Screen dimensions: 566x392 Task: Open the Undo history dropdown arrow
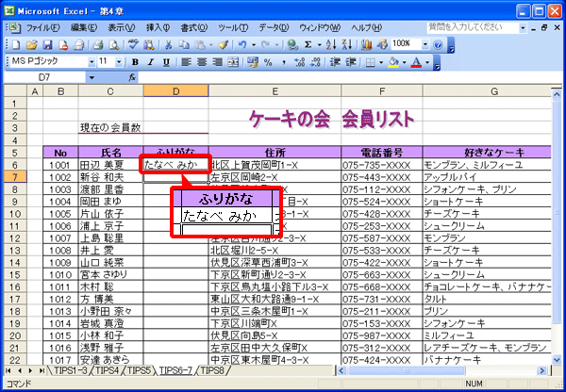tap(254, 44)
